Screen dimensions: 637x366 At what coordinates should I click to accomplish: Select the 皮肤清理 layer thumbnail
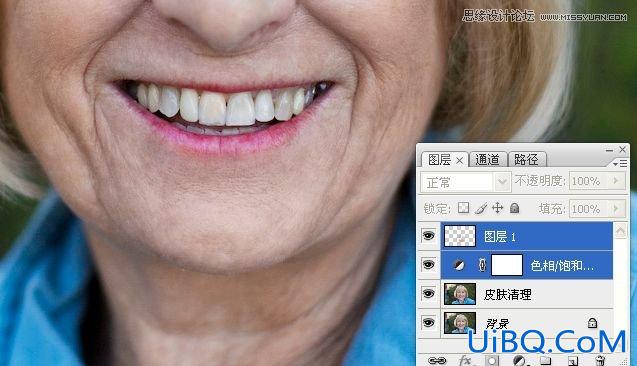point(460,294)
